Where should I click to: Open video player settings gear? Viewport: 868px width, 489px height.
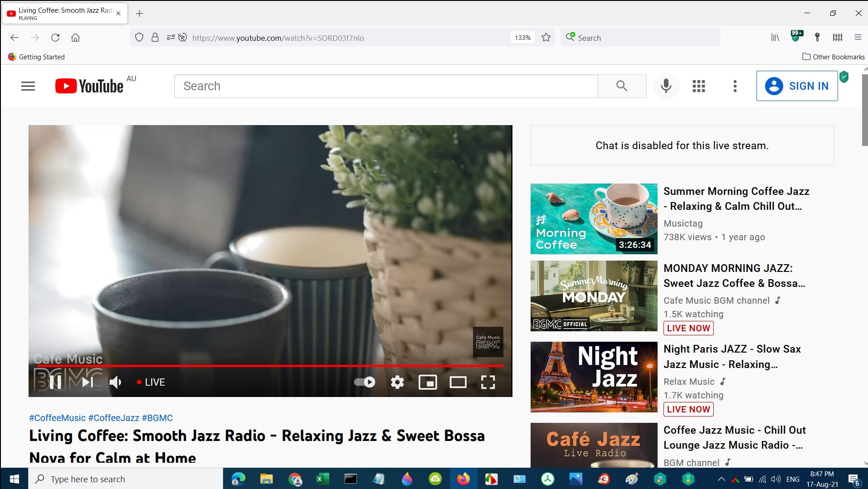click(397, 382)
